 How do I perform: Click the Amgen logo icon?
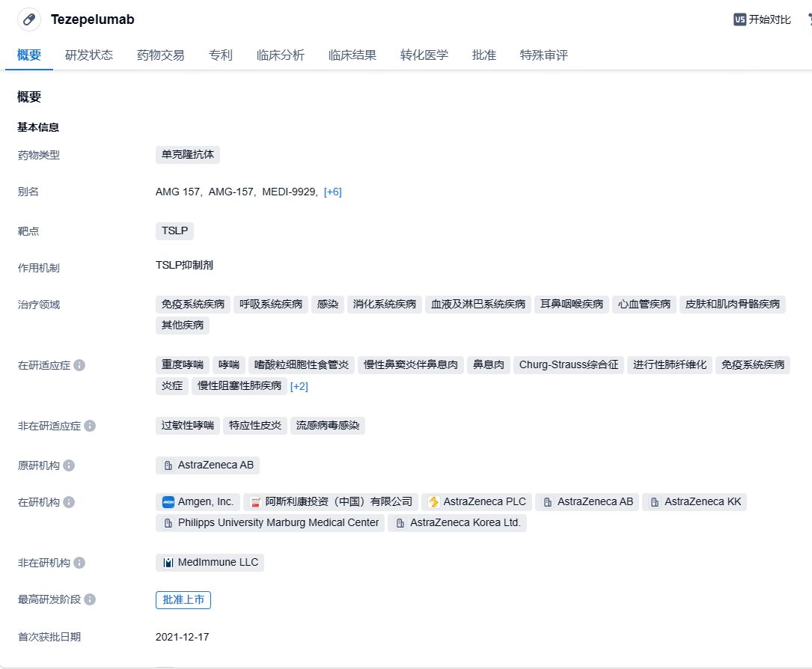168,502
